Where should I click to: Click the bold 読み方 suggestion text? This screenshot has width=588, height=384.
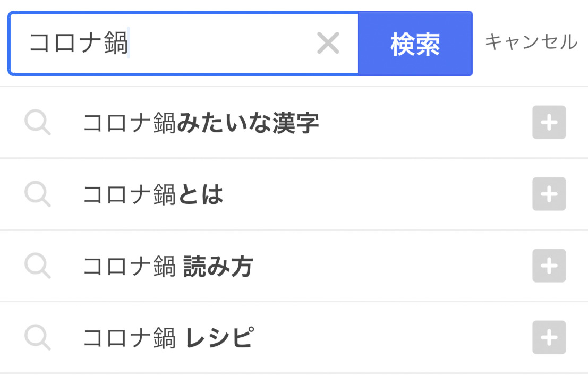[x=218, y=267]
